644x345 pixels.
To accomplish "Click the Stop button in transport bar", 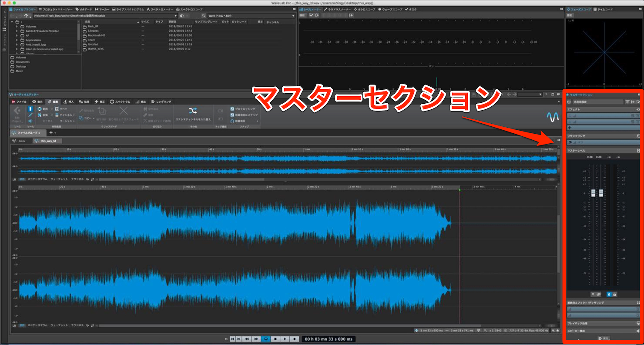I will click(x=275, y=339).
